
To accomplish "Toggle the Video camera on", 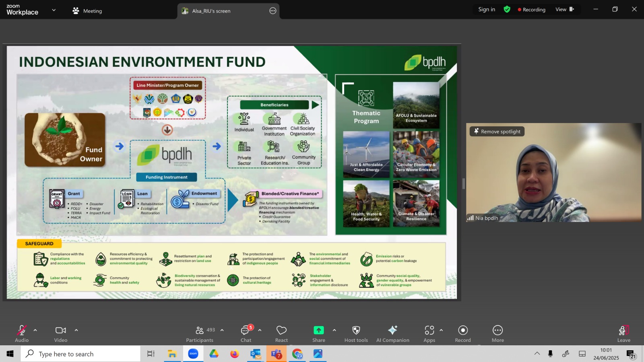I will click(61, 334).
